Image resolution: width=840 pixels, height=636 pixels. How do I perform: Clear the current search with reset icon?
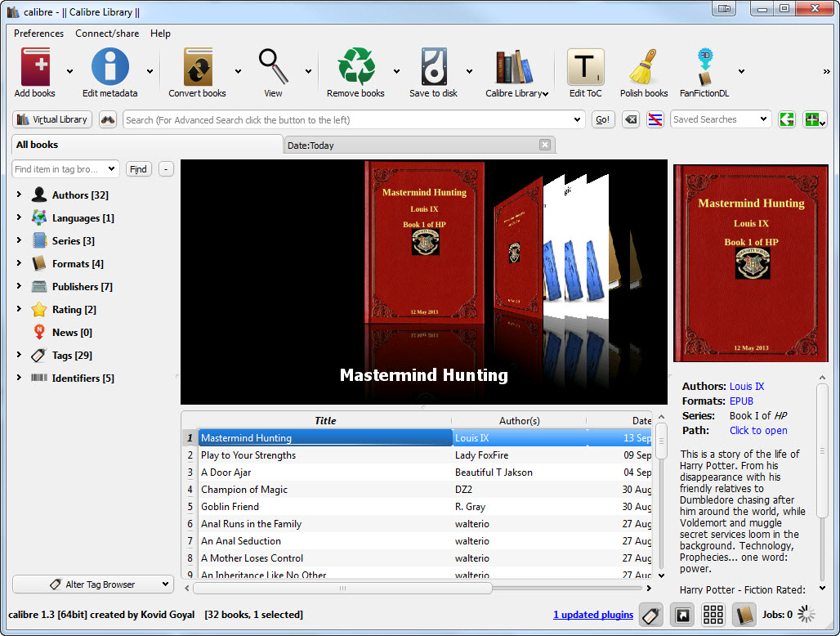(x=631, y=119)
